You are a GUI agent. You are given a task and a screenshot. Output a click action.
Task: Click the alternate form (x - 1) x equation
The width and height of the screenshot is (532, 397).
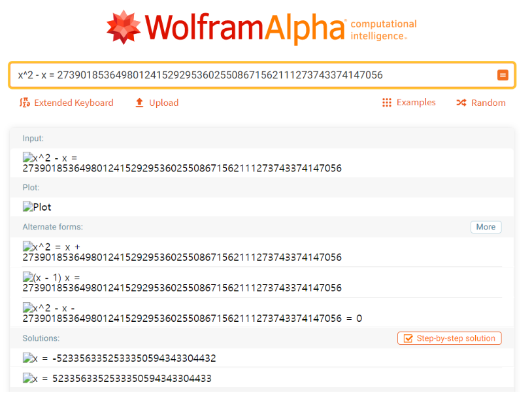click(182, 283)
